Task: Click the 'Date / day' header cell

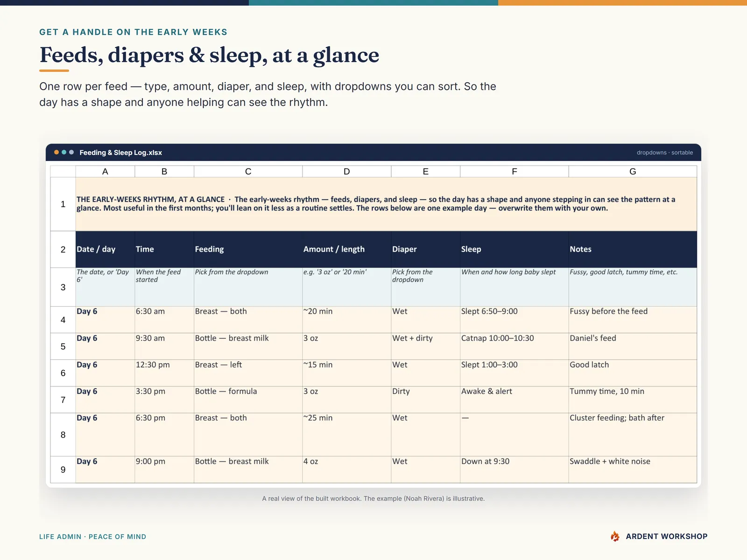Action: click(105, 249)
